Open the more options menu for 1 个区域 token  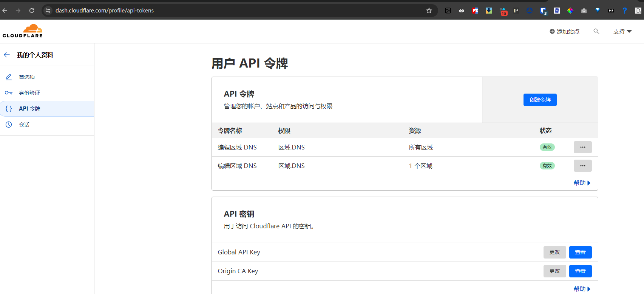click(582, 166)
